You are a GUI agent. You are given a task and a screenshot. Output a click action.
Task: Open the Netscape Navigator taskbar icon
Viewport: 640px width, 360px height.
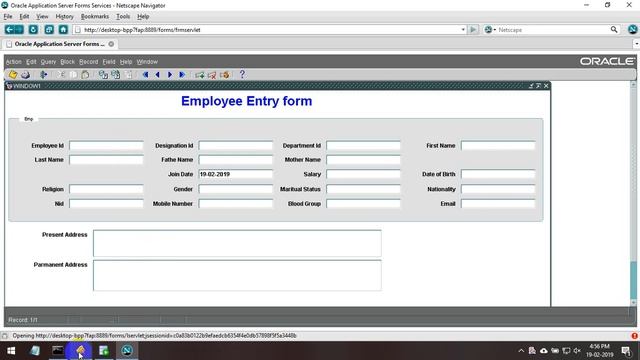tap(127, 350)
